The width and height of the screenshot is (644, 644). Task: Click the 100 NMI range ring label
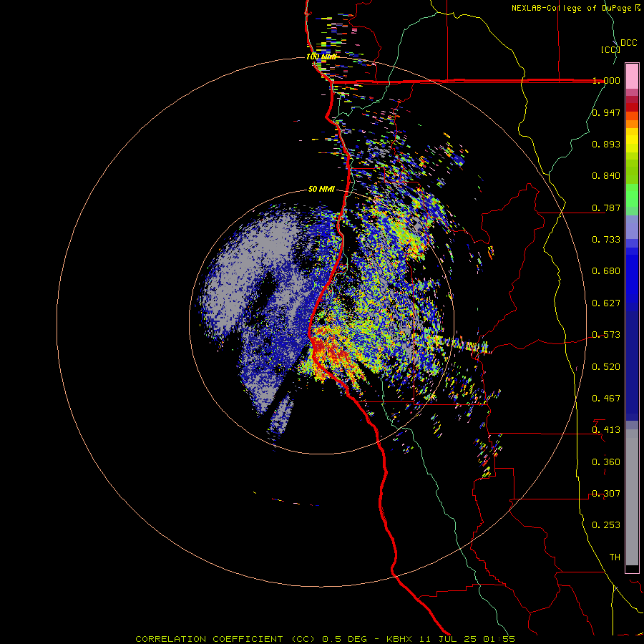[x=321, y=57]
